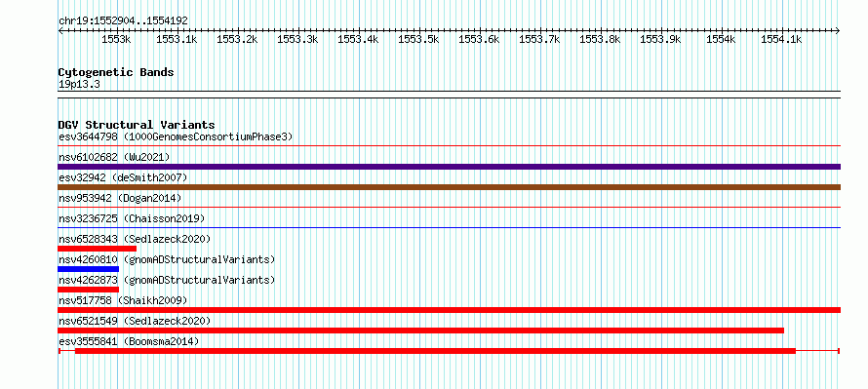Click the 1553.6k ruler mark
This screenshot has height=389, width=868.
pyautogui.click(x=479, y=39)
